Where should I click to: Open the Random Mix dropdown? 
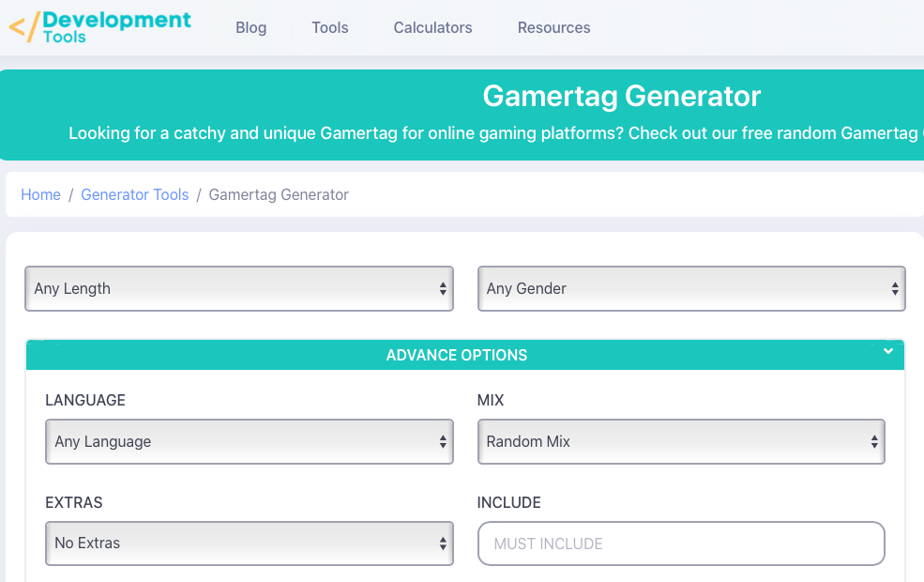681,442
